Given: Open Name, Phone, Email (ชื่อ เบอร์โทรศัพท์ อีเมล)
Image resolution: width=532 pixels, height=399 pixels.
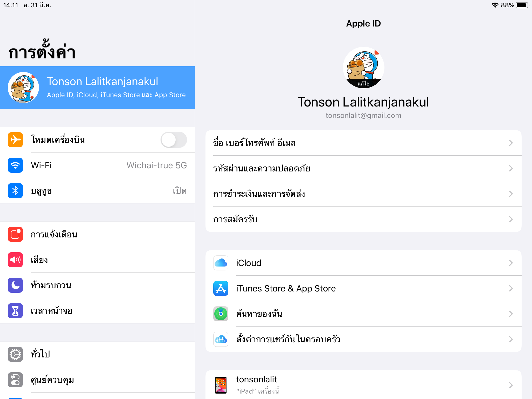Looking at the screenshot, I should coord(363,143).
